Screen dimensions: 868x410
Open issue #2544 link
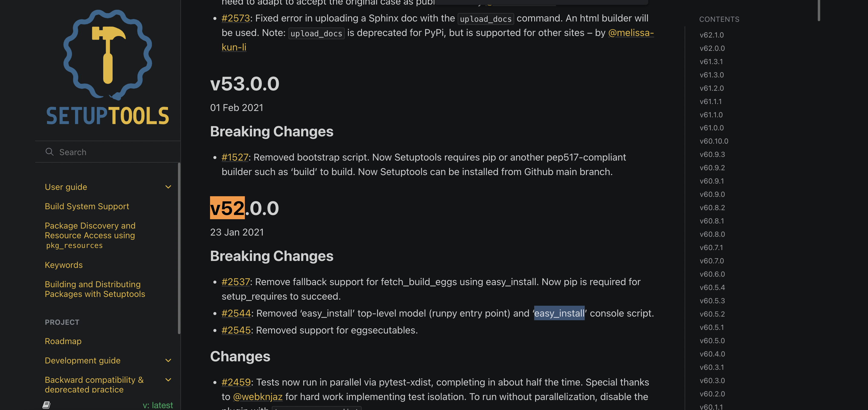point(236,313)
